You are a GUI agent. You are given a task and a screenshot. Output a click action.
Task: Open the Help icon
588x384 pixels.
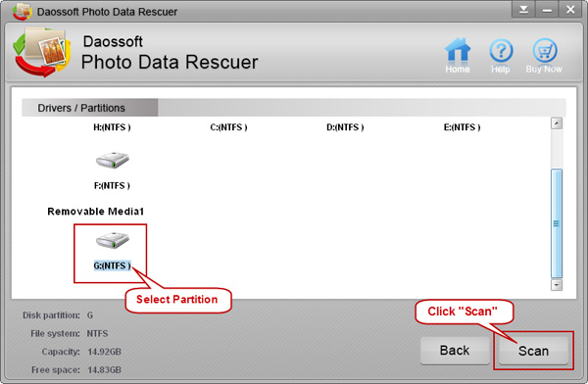point(501,50)
